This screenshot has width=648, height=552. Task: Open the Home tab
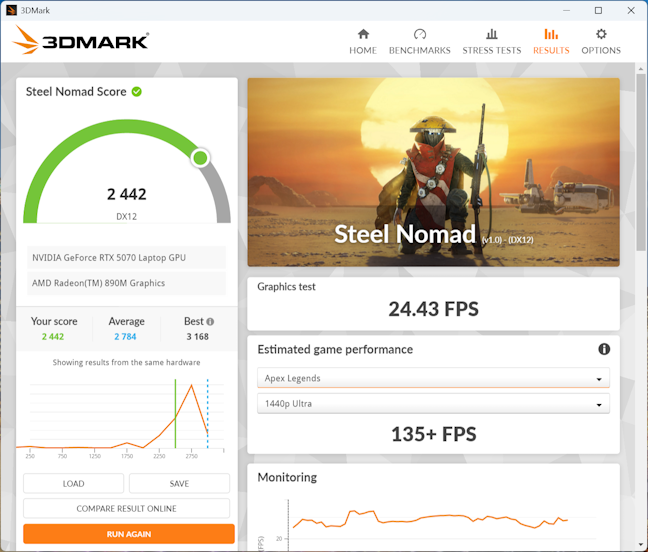[x=363, y=42]
